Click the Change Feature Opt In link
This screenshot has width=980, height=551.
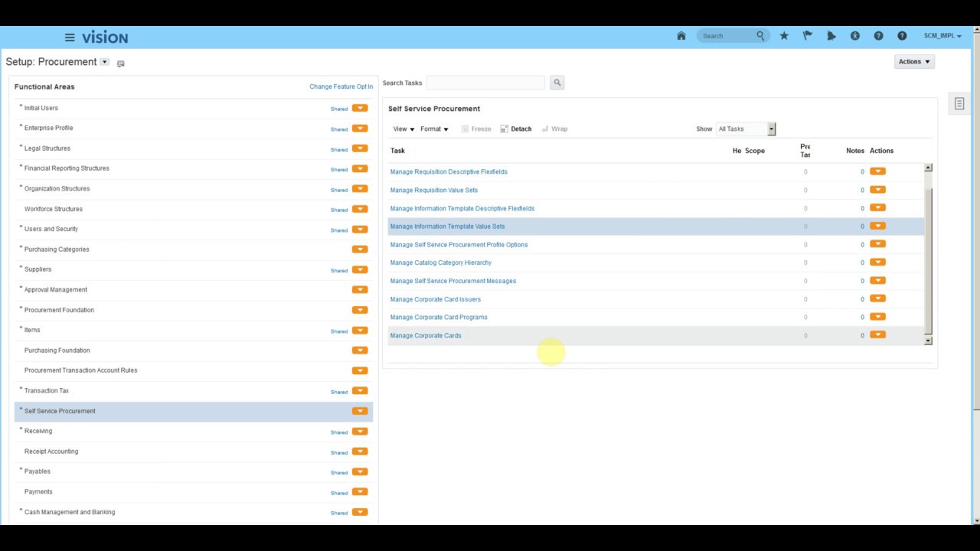pyautogui.click(x=341, y=86)
